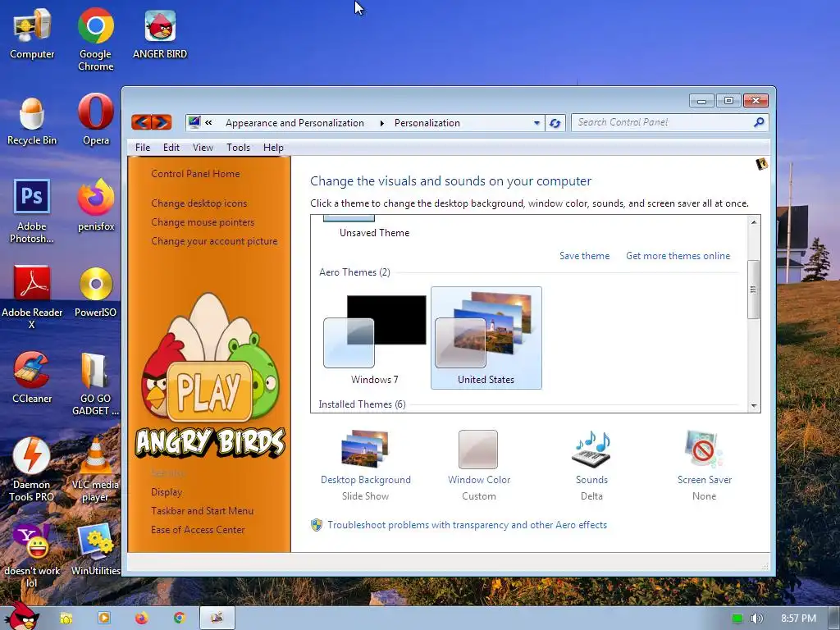840x630 pixels.
Task: Click the volume speaker tray icon
Action: tap(756, 619)
